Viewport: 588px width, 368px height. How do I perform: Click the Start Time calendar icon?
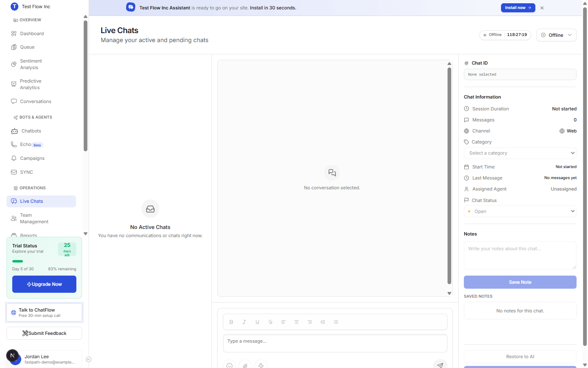466,167
